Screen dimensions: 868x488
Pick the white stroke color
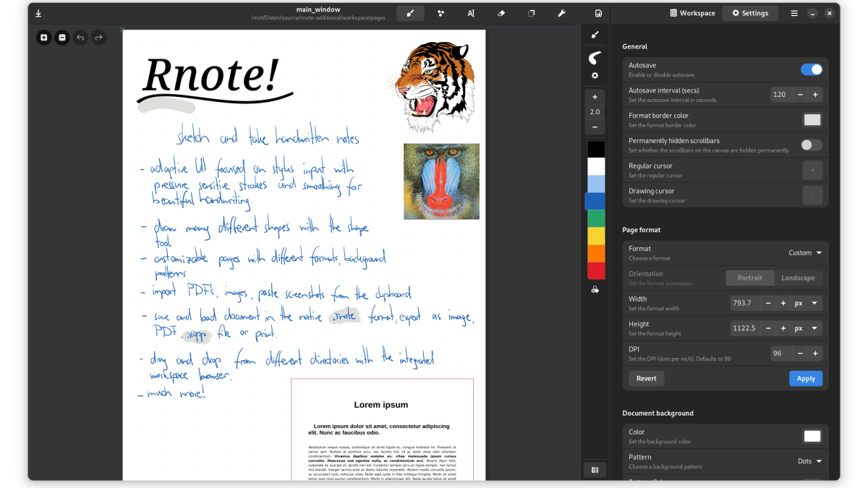(x=595, y=167)
